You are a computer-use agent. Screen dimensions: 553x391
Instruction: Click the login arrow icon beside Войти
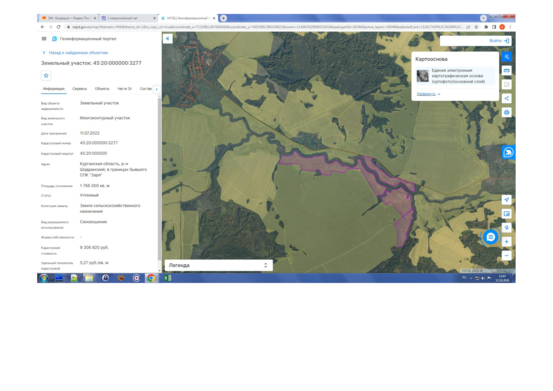point(506,41)
